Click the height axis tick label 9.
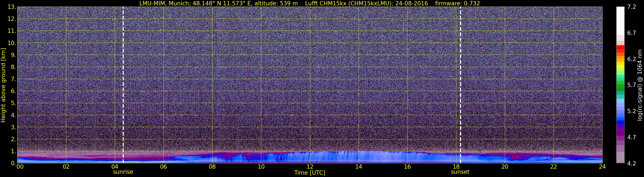The height and width of the screenshot is (177, 644). click(x=13, y=55)
